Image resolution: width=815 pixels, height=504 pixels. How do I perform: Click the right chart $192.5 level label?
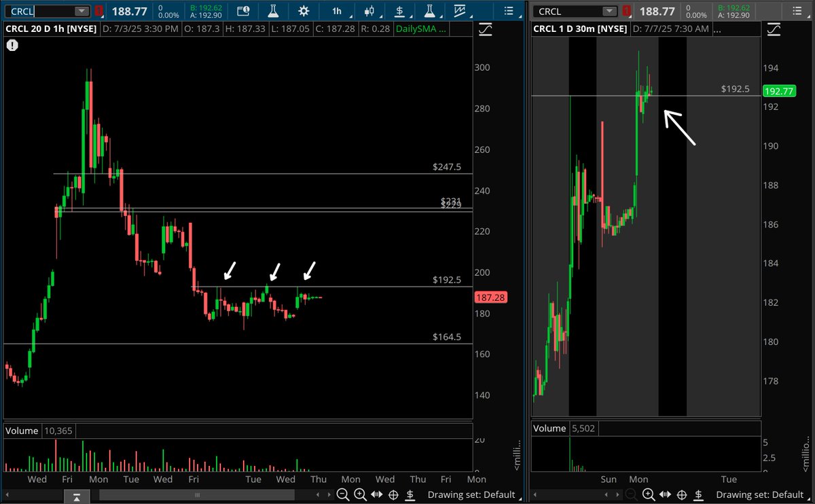736,88
